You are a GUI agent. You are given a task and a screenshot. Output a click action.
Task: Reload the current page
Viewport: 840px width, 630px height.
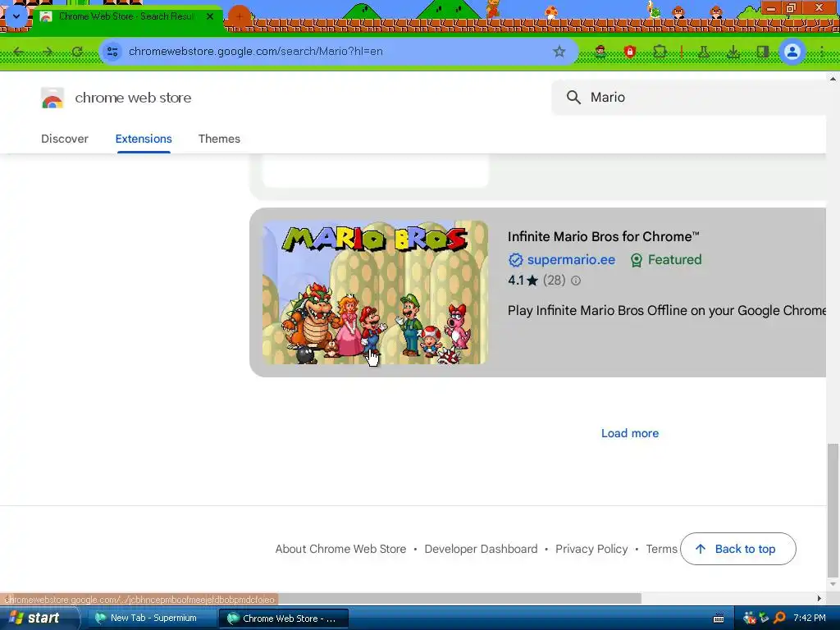[76, 52]
